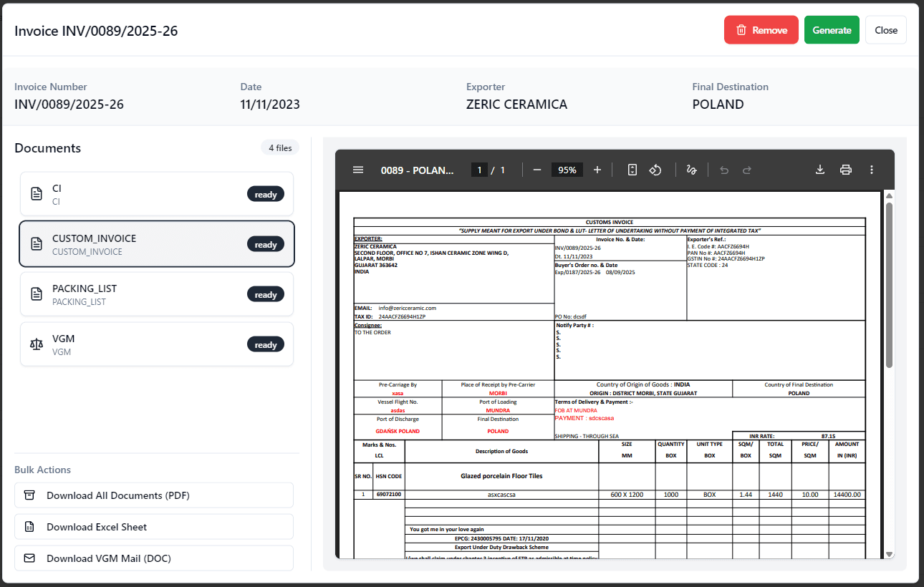The image size is (924, 587).
Task: Click the ready badge on CI row
Action: [266, 194]
